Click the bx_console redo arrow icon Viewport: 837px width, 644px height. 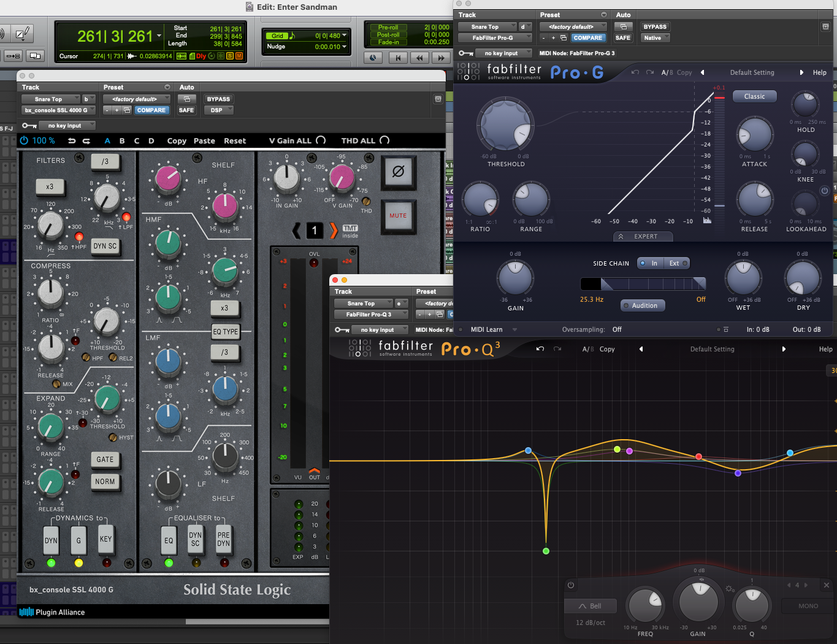pyautogui.click(x=86, y=140)
